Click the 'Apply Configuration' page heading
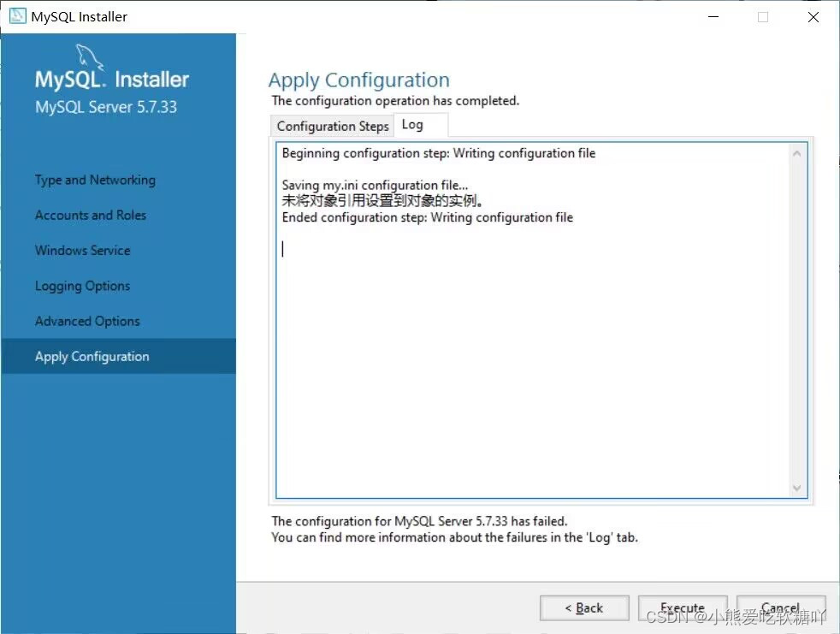This screenshot has width=840, height=634. pyautogui.click(x=359, y=80)
